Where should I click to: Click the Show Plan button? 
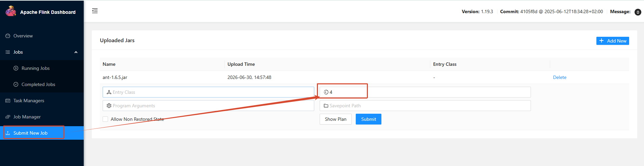(336, 119)
